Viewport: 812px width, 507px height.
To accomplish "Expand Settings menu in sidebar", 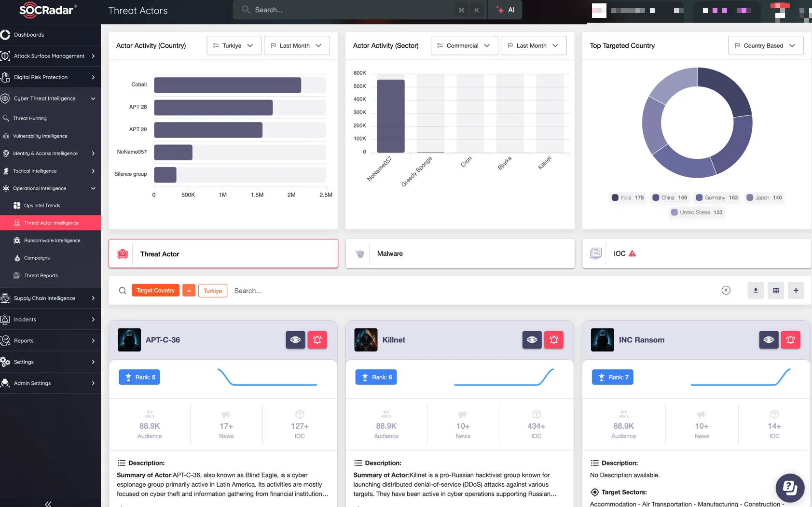I will point(50,362).
